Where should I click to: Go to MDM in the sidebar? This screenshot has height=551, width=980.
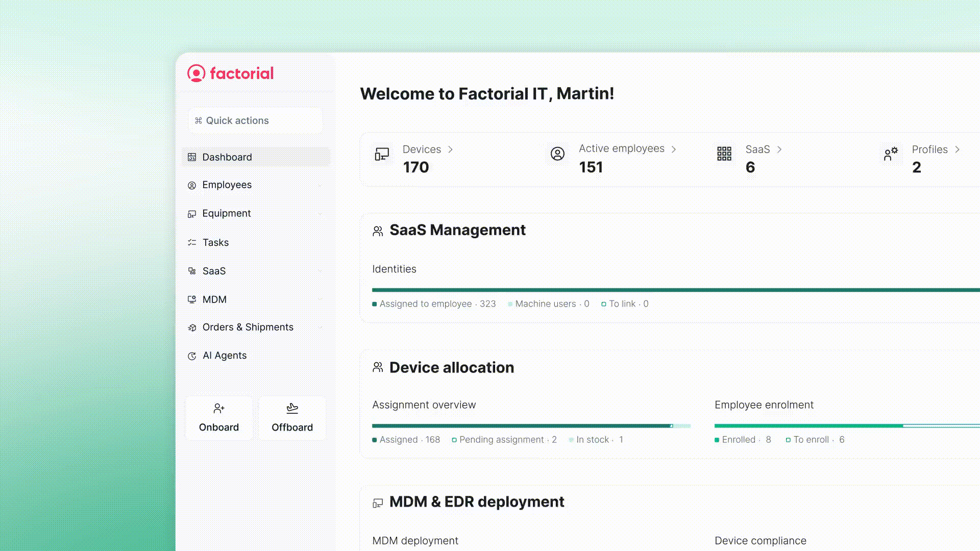tap(214, 299)
